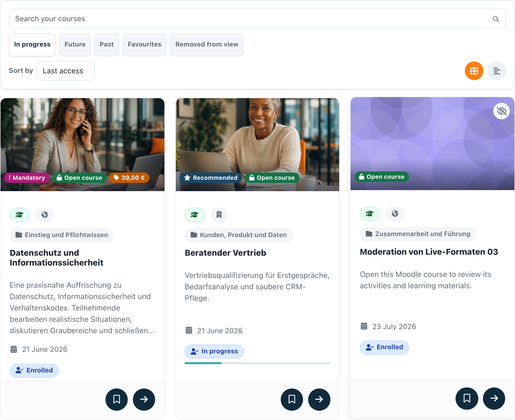The height and width of the screenshot is (420, 515).
Task: Click Open course badge on Moderation card
Action: [x=382, y=177]
